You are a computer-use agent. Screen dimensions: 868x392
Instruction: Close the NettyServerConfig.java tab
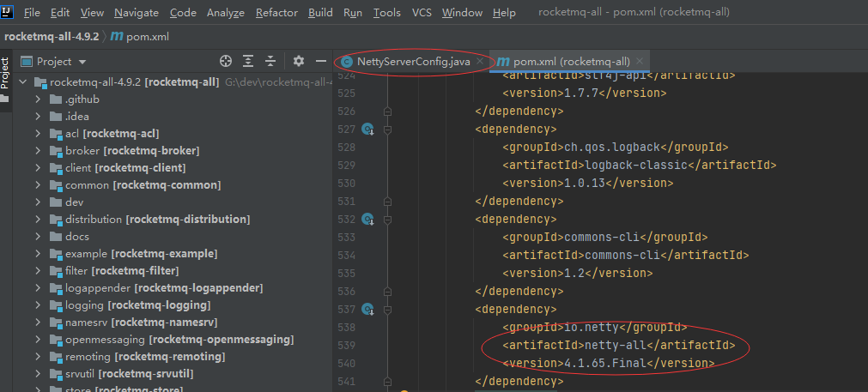(x=480, y=62)
